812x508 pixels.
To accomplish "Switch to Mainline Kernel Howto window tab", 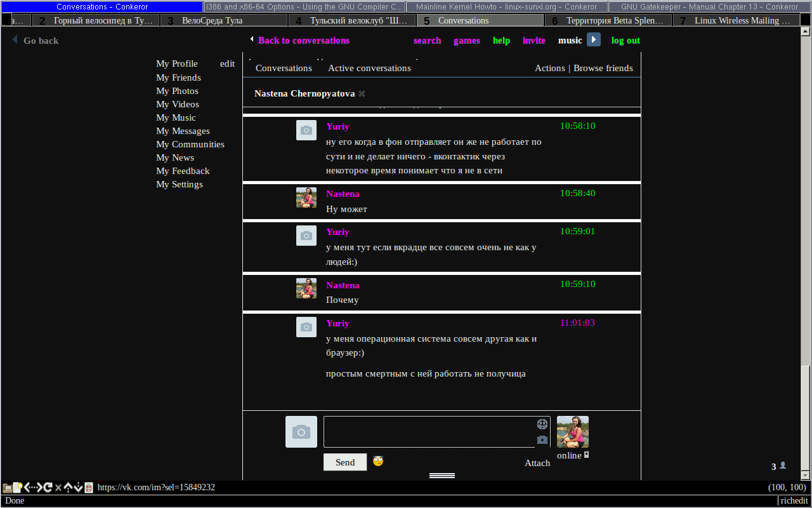I will [x=507, y=7].
